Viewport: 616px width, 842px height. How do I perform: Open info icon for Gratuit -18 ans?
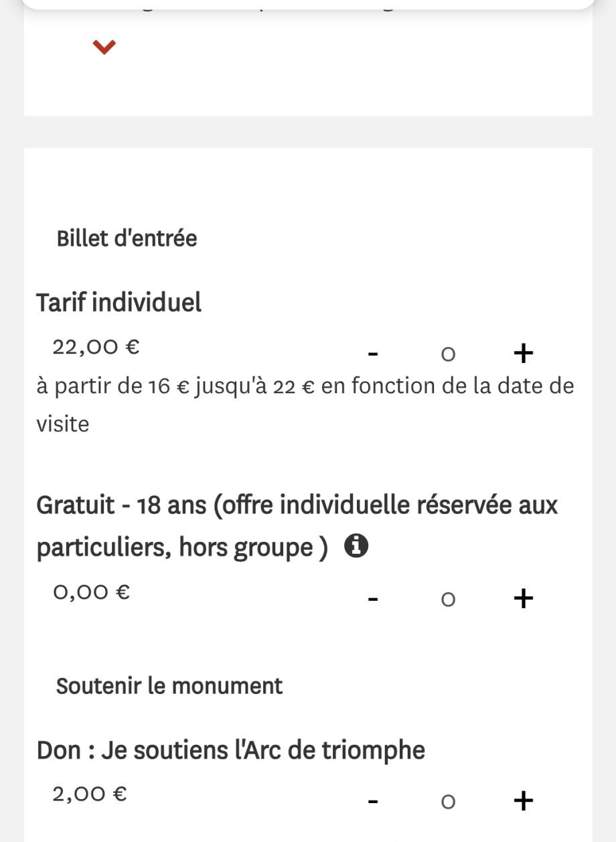tap(356, 547)
